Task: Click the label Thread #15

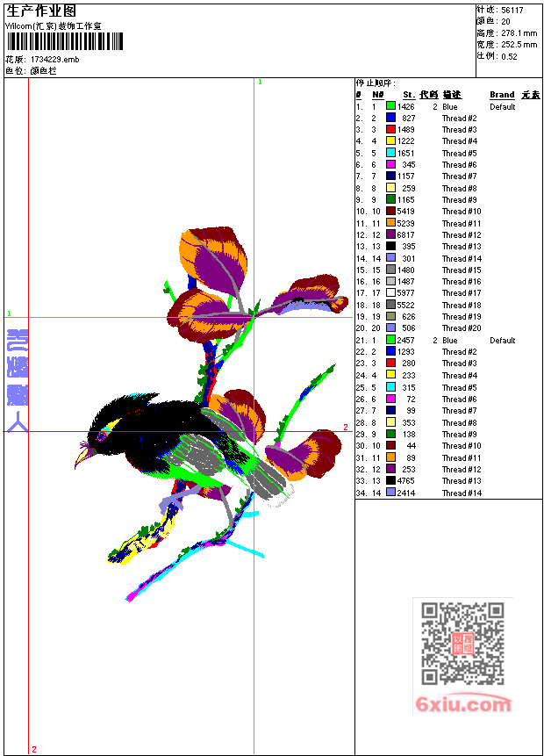Action: (462, 270)
